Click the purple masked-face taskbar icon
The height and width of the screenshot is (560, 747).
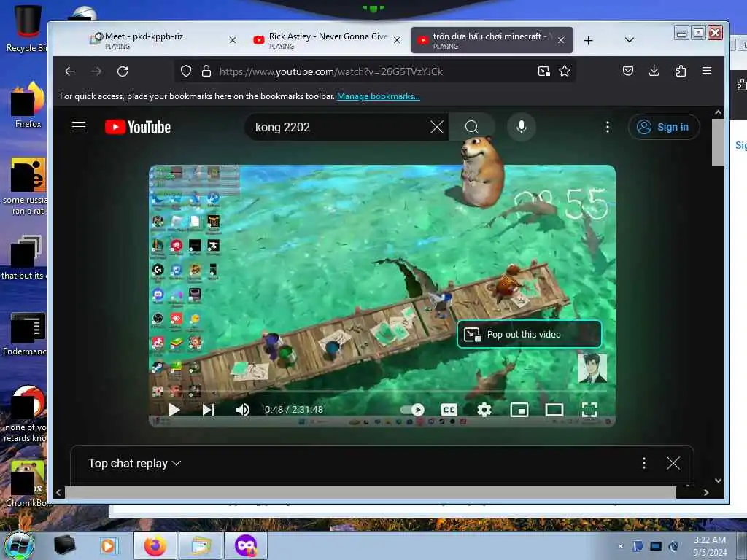[x=246, y=545]
